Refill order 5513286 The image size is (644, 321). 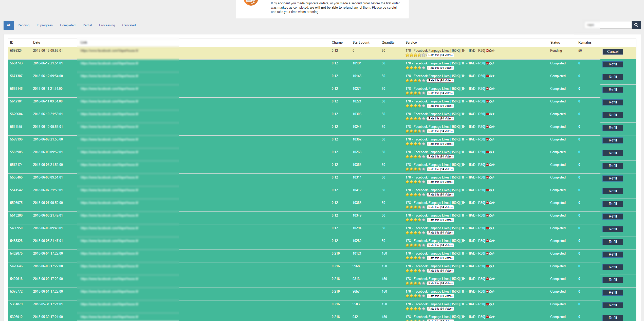click(613, 216)
